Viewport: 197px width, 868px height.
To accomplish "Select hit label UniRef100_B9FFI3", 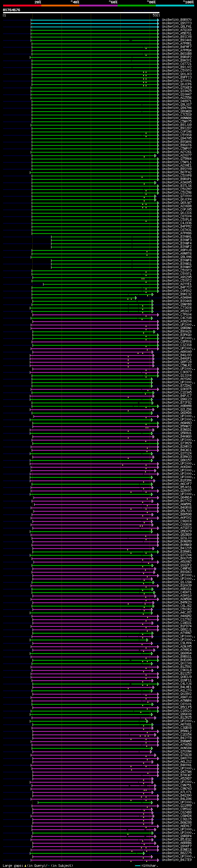I will click(177, 78).
